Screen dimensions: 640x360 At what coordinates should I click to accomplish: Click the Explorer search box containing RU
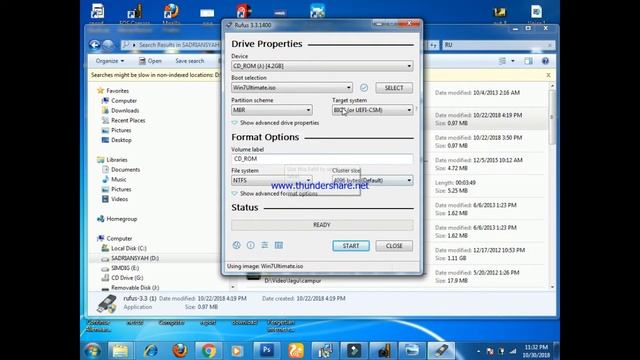click(498, 45)
